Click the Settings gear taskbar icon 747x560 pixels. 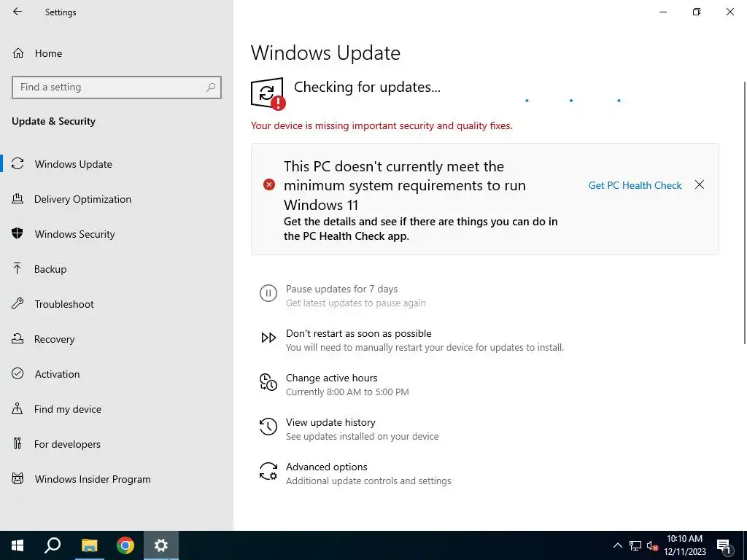(x=161, y=545)
